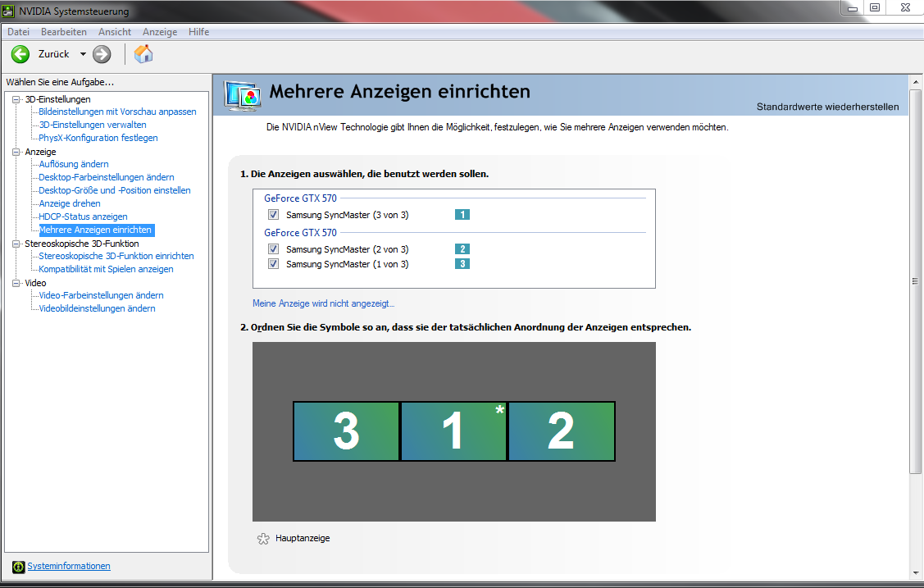This screenshot has height=588, width=924.
Task: Click the Mehrere Anzeigen header icon
Action: (242, 95)
